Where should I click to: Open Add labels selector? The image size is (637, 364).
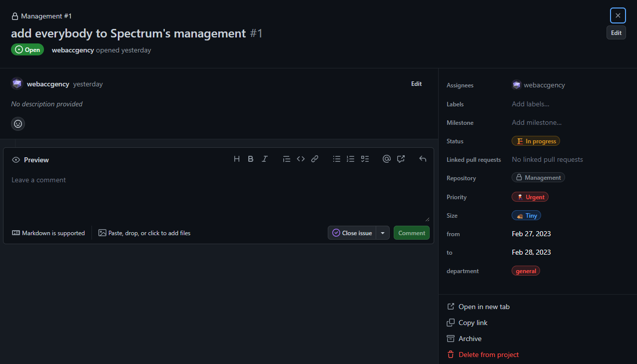(531, 104)
